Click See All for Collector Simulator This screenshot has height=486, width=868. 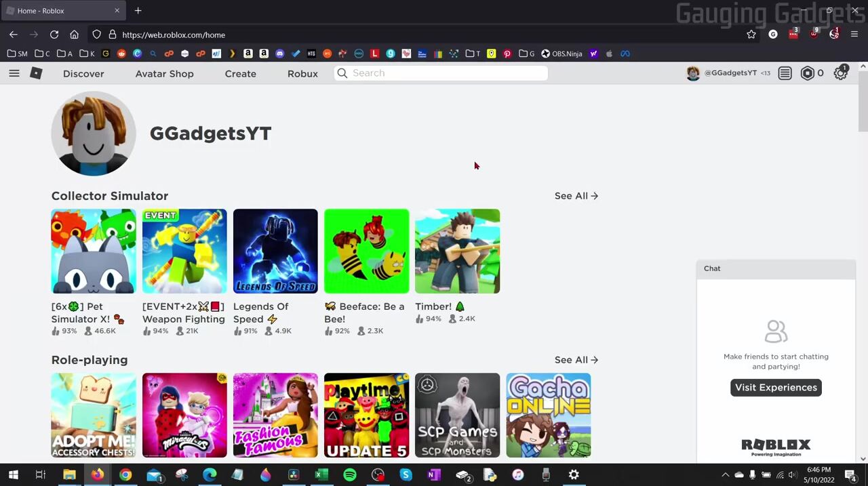576,196
